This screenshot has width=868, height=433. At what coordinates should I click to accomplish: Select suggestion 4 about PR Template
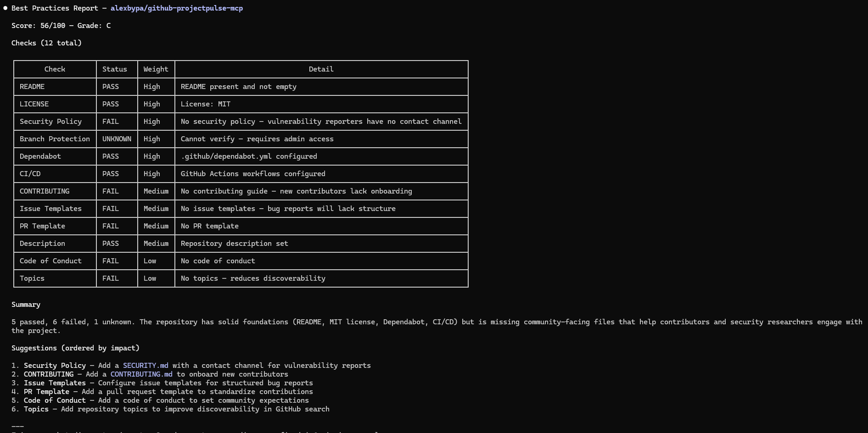click(x=162, y=392)
